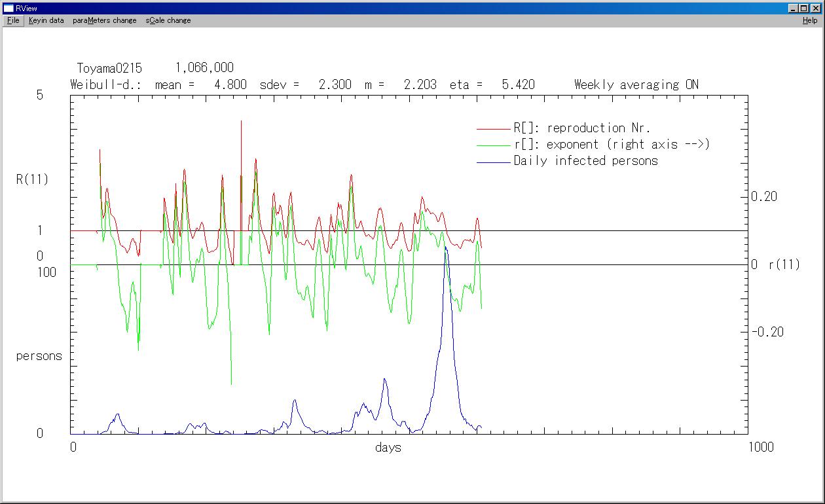825x504 pixels.
Task: Click the population value '1,066,000'
Action: [x=204, y=68]
